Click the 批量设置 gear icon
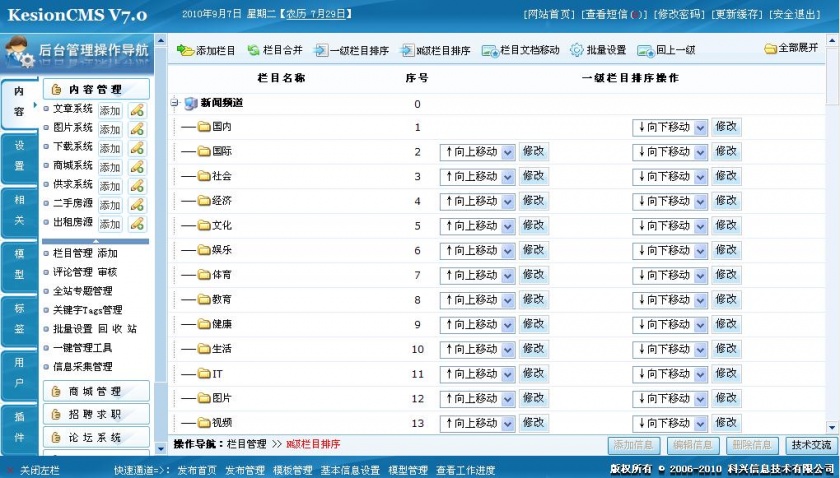 pos(576,50)
